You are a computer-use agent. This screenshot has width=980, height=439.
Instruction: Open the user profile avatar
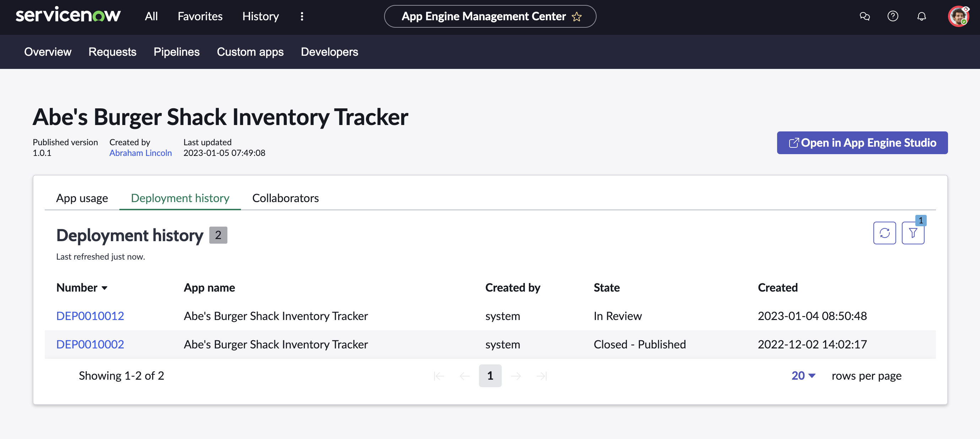pos(958,16)
